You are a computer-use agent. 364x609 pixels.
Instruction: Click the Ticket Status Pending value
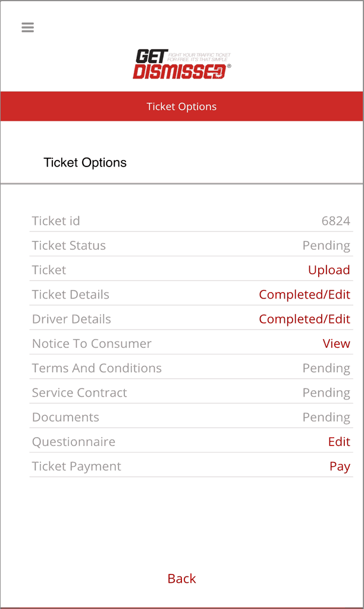[326, 246]
